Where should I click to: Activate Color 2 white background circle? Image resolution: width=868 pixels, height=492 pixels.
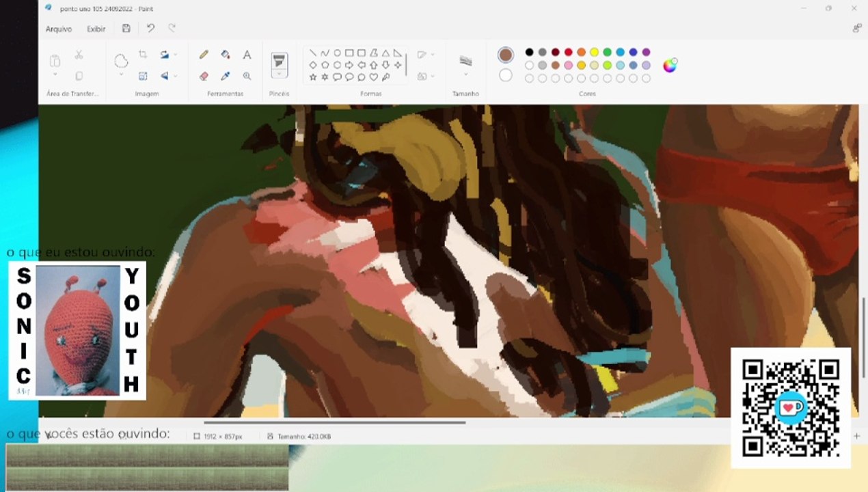click(x=506, y=75)
